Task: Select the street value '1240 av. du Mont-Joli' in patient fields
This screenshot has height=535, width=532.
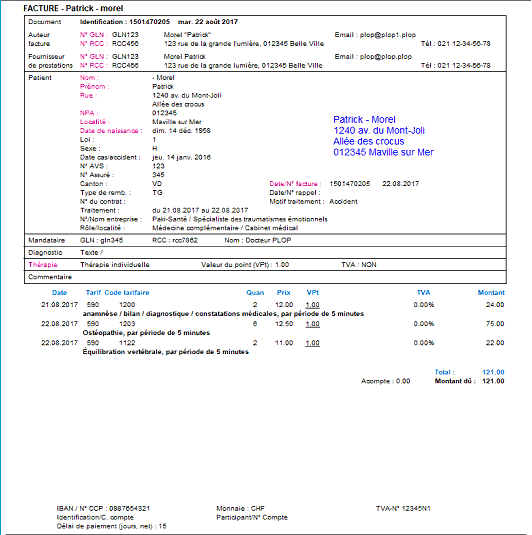Action: point(187,96)
